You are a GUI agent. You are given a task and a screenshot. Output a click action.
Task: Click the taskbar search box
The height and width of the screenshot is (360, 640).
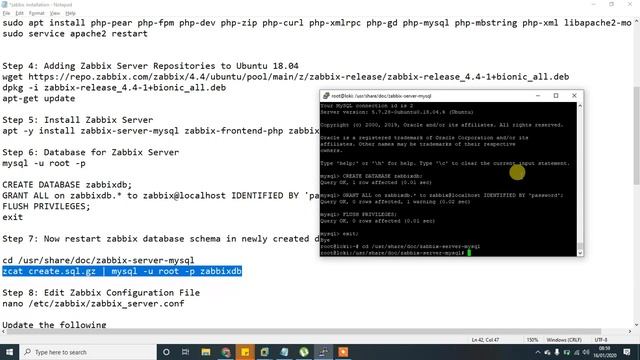point(88,352)
